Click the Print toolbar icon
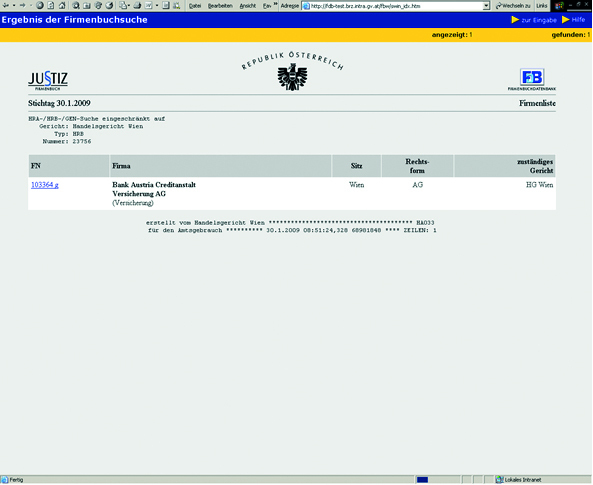 tap(137, 5)
